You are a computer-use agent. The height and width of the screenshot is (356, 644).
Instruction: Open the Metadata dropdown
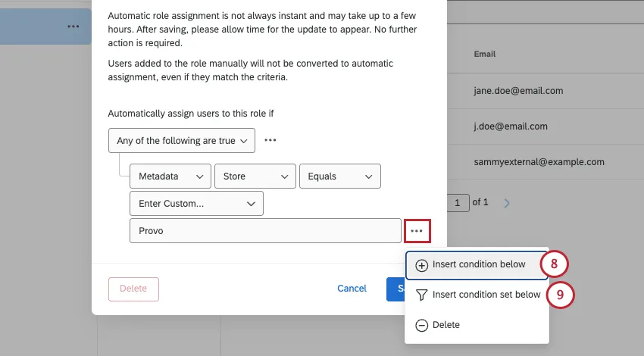(170, 176)
